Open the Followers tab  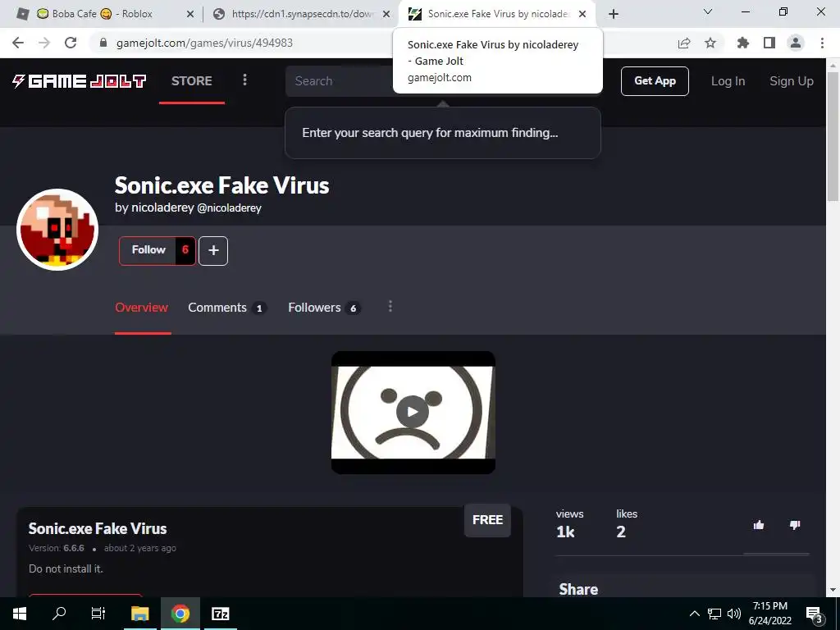click(x=323, y=308)
